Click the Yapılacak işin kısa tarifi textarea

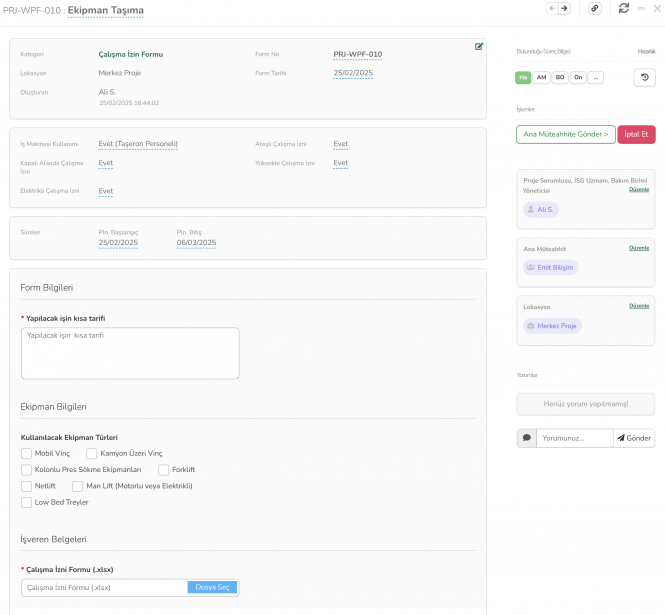(x=130, y=353)
